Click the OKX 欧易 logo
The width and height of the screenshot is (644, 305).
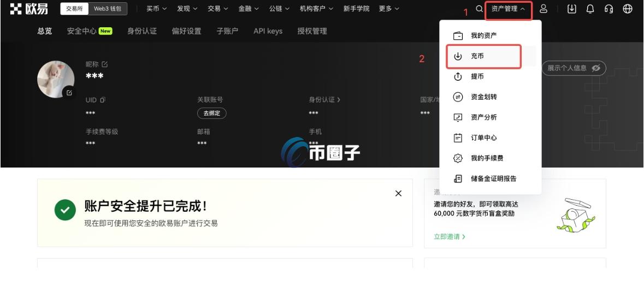(29, 9)
